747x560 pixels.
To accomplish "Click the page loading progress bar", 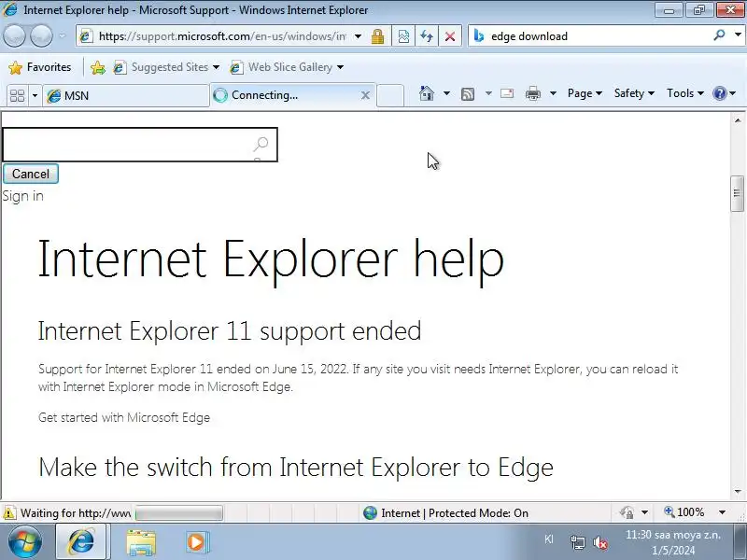I will pos(179,513).
